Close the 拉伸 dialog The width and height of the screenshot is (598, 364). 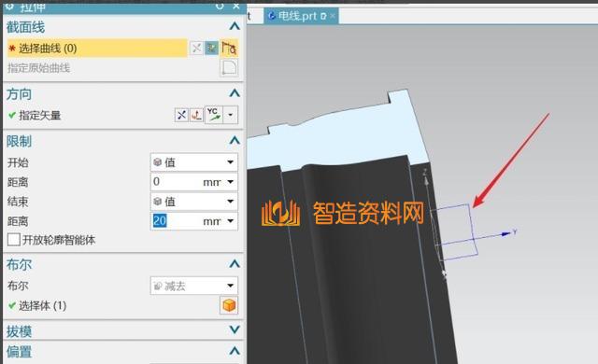point(236,7)
